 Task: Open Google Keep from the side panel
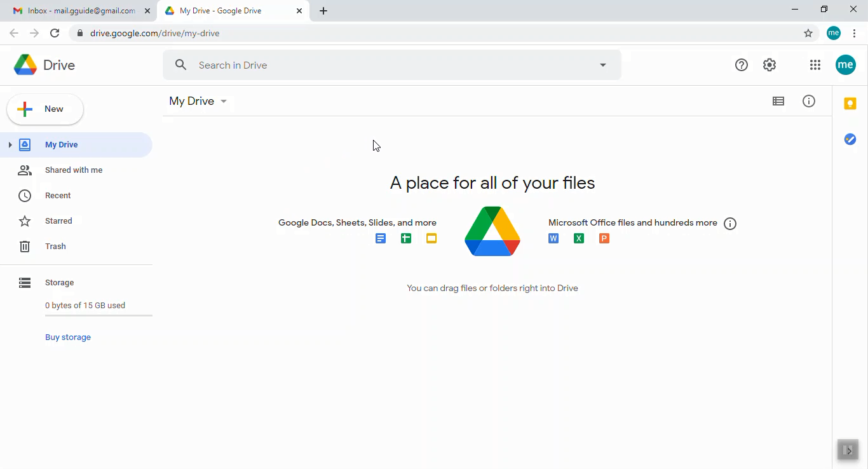point(850,103)
